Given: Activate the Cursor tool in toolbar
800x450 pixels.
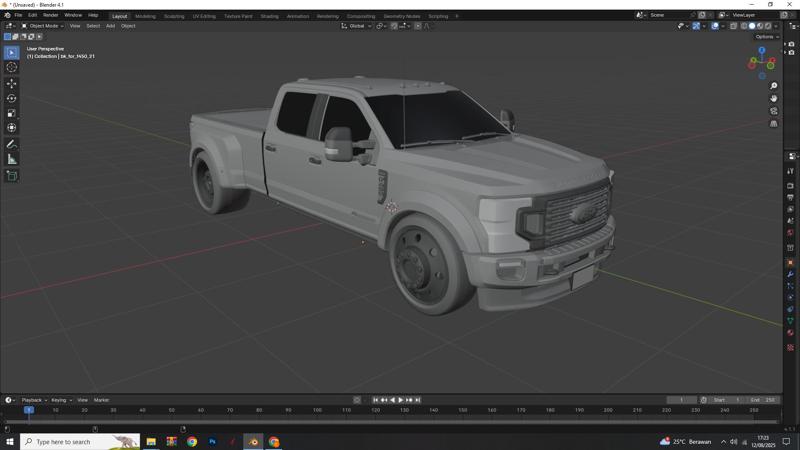Looking at the screenshot, I should tap(12, 67).
